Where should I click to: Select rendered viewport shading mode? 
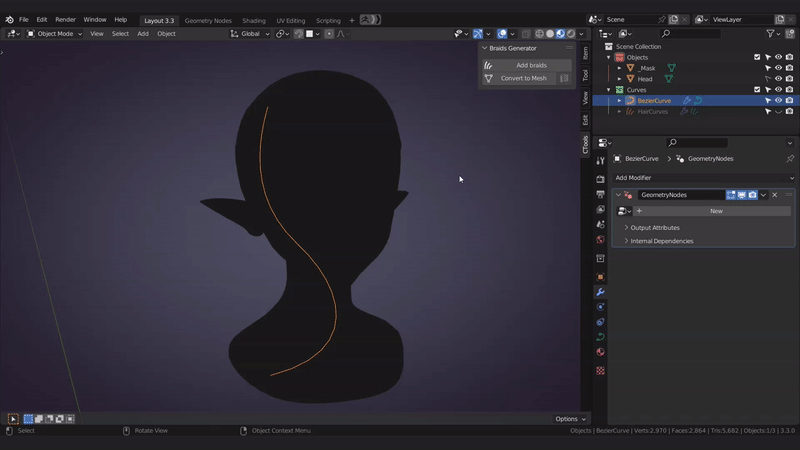pyautogui.click(x=570, y=34)
